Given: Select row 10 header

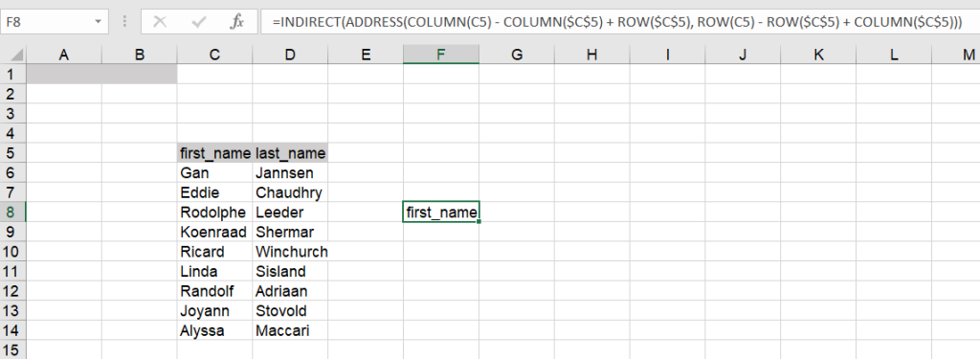Looking at the screenshot, I should click(x=12, y=252).
